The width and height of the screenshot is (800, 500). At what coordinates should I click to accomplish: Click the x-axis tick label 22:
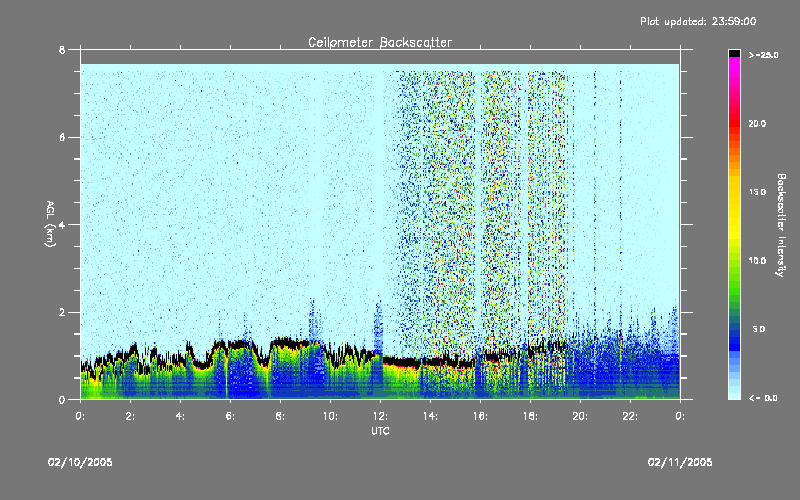click(x=630, y=416)
